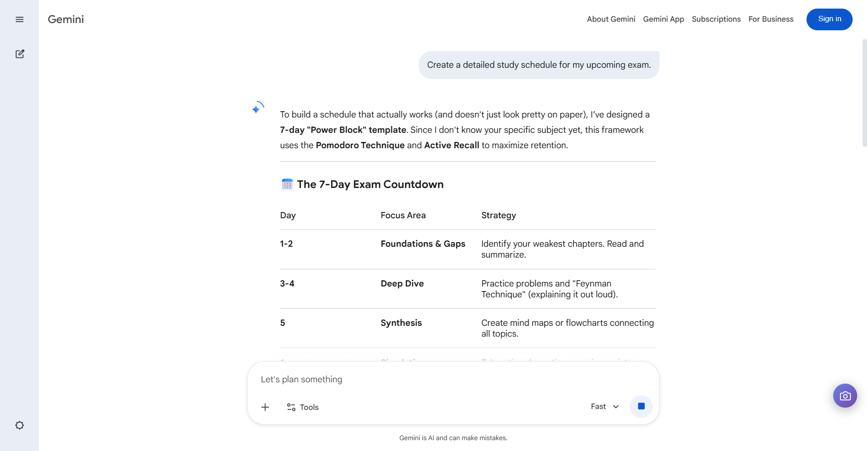Start a new chat with compose icon
This screenshot has height=451, width=868.
(19, 54)
